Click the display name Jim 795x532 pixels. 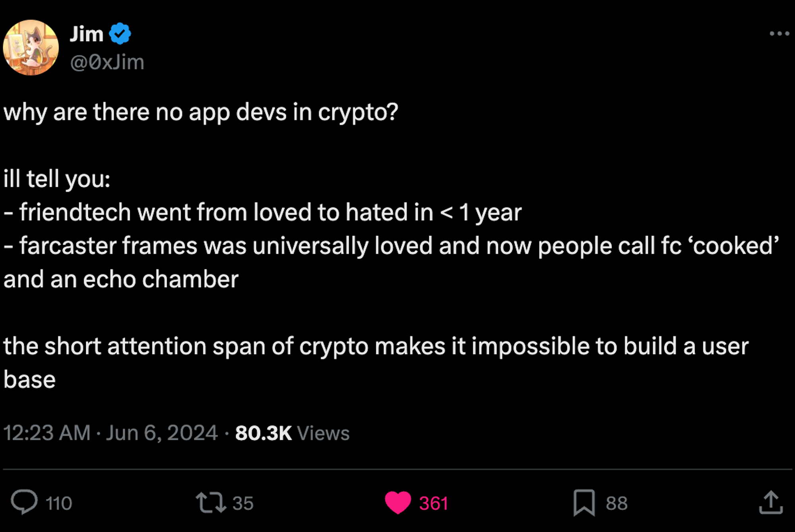pyautogui.click(x=87, y=34)
